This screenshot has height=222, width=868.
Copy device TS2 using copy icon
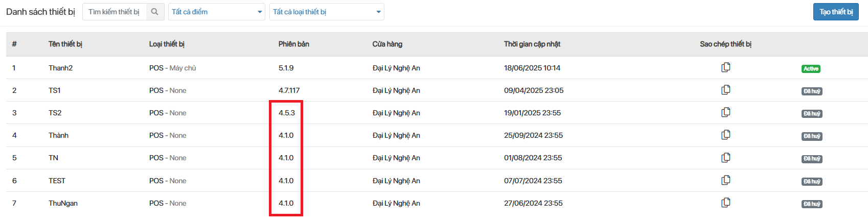(725, 112)
